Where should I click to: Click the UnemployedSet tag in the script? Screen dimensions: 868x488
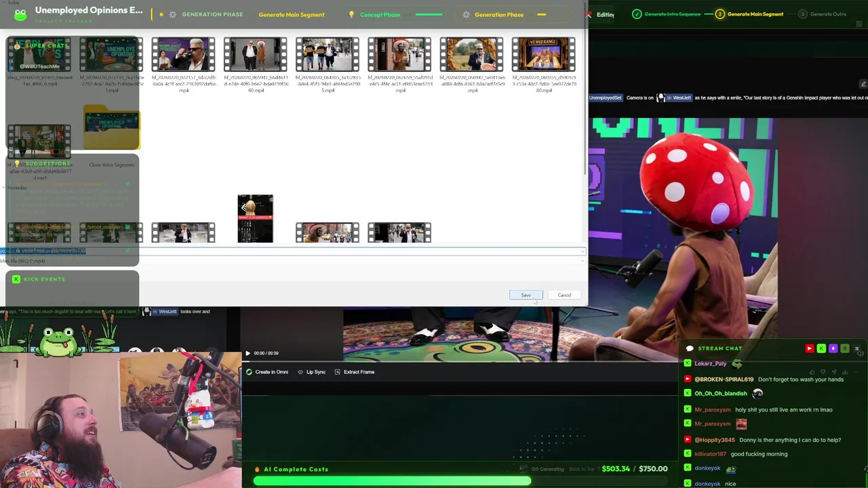[x=605, y=98]
